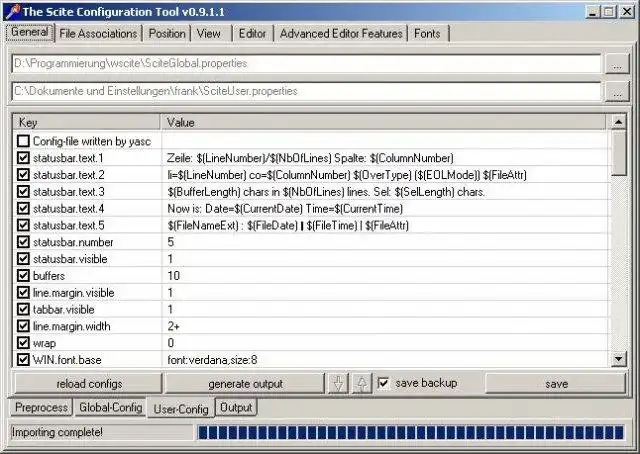Disable the statusbar.text.5 checkbox

23,225
